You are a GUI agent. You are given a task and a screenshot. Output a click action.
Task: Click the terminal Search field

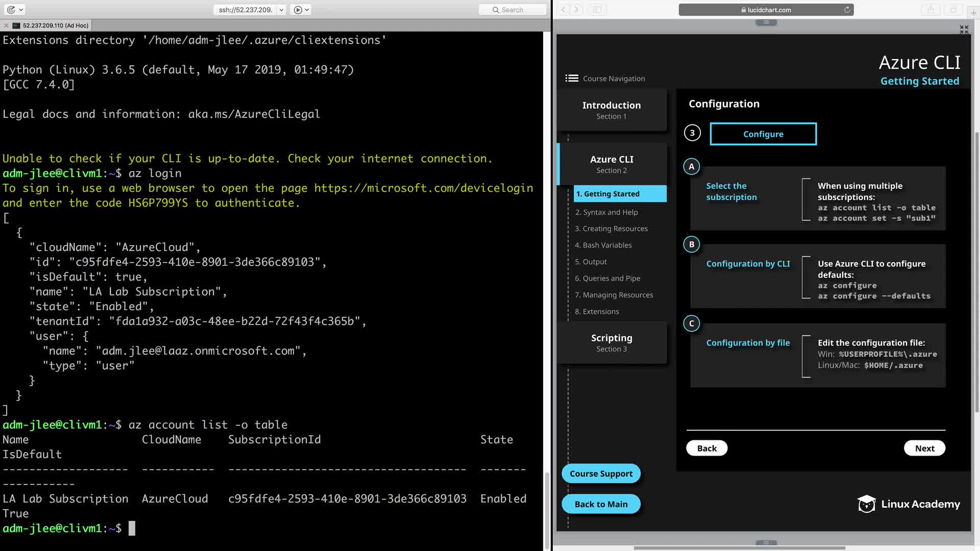(512, 10)
